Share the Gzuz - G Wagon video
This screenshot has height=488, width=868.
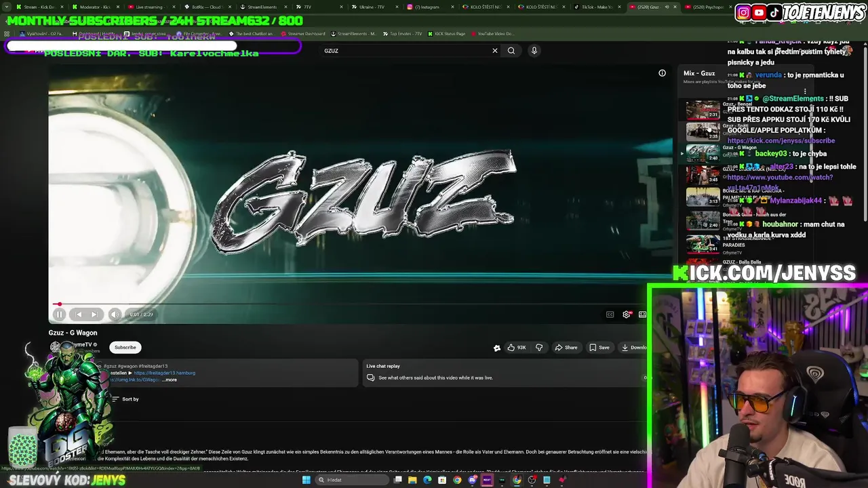pos(566,348)
